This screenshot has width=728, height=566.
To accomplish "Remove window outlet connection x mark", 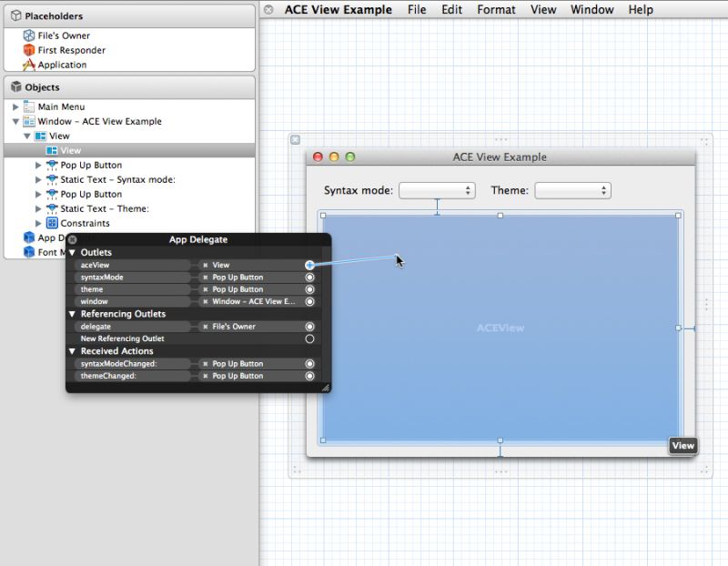I will (x=206, y=301).
